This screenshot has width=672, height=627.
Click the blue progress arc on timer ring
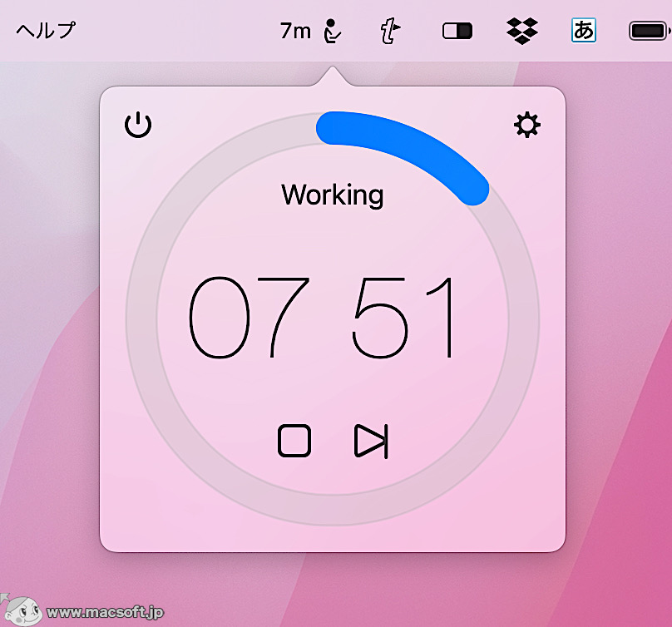pos(412,148)
